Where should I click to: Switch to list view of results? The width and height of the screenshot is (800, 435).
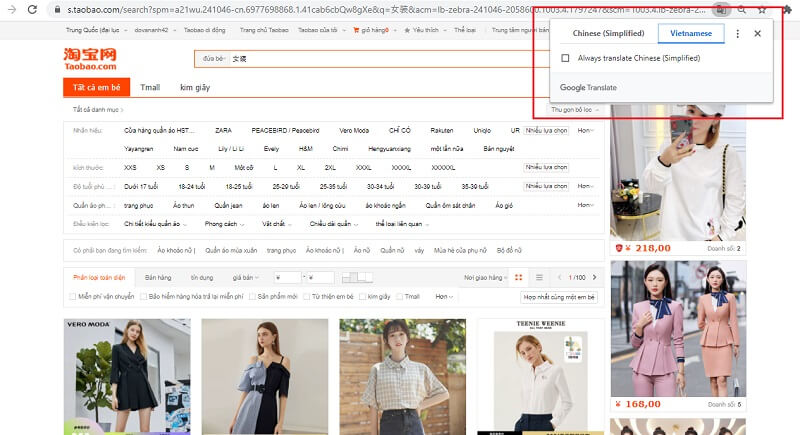pos(539,277)
